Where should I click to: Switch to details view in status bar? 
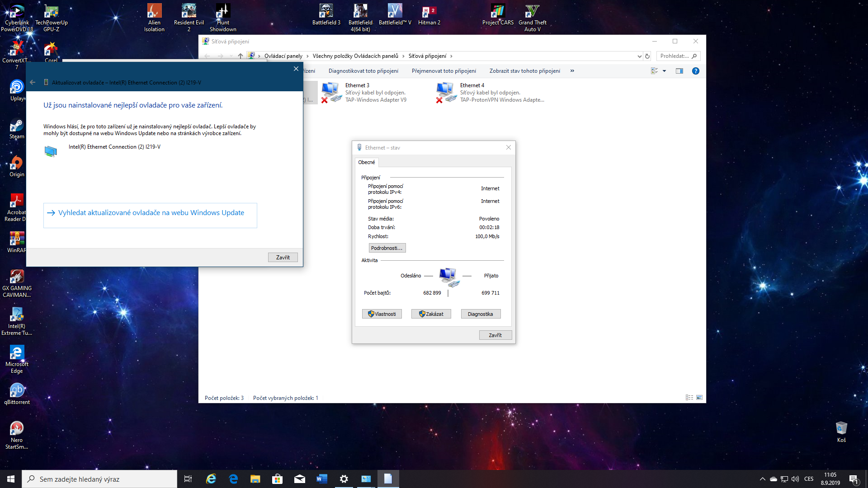689,398
